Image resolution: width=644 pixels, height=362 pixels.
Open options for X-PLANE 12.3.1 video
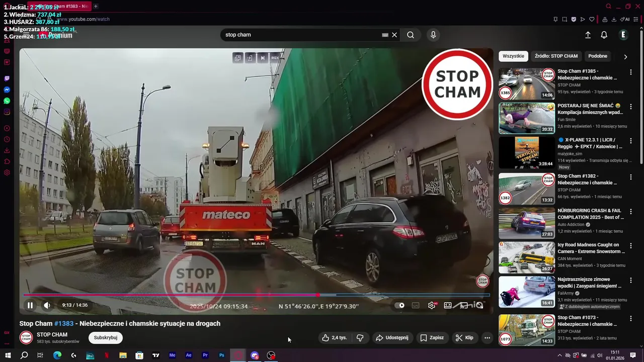coord(631,141)
